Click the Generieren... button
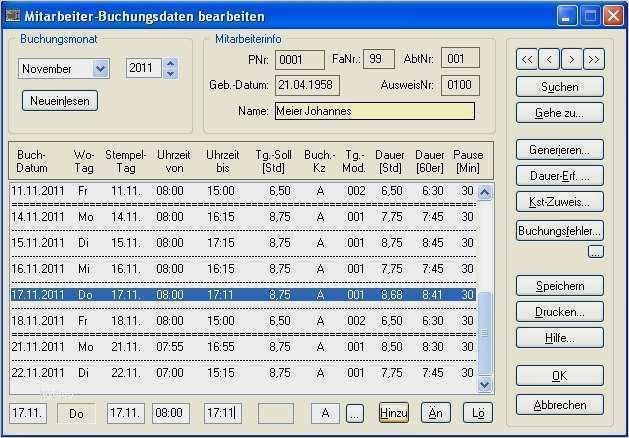The width and height of the screenshot is (629, 438). 560,150
